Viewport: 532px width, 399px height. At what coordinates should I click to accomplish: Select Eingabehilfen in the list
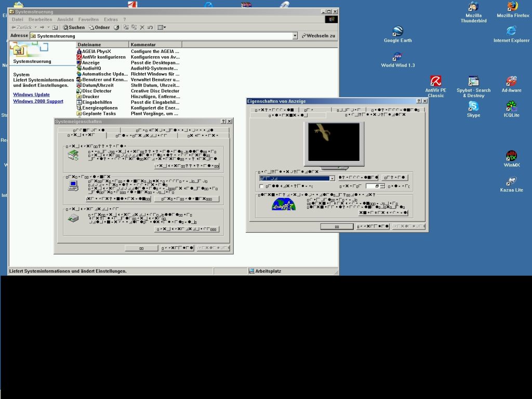pyautogui.click(x=95, y=102)
